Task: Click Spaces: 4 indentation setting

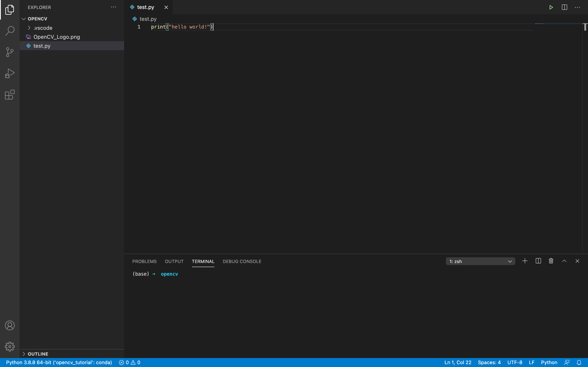Action: [489, 362]
